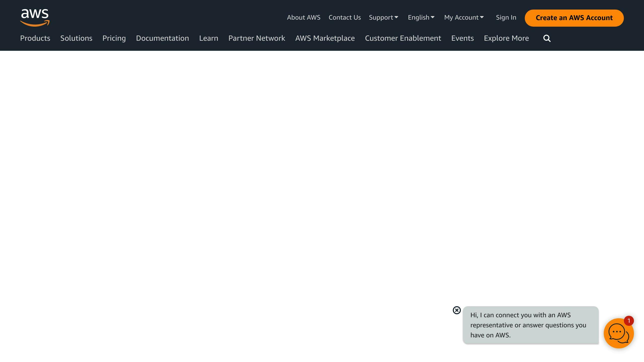Open the orange chat bubble widget

tap(618, 334)
